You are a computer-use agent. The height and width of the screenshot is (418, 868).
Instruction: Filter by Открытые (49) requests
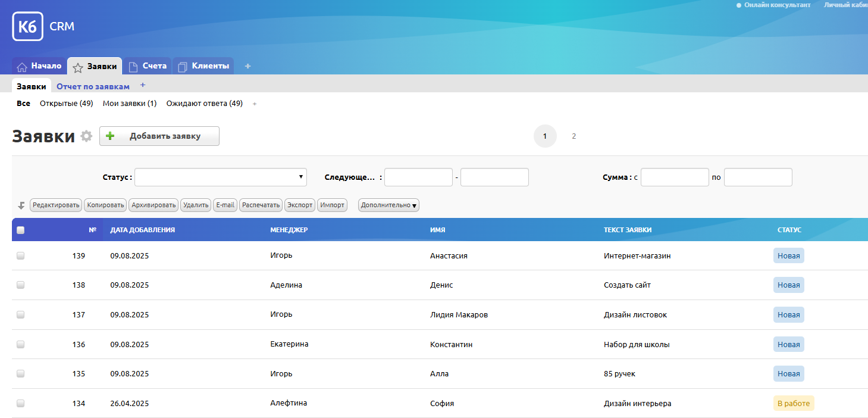pyautogui.click(x=66, y=104)
